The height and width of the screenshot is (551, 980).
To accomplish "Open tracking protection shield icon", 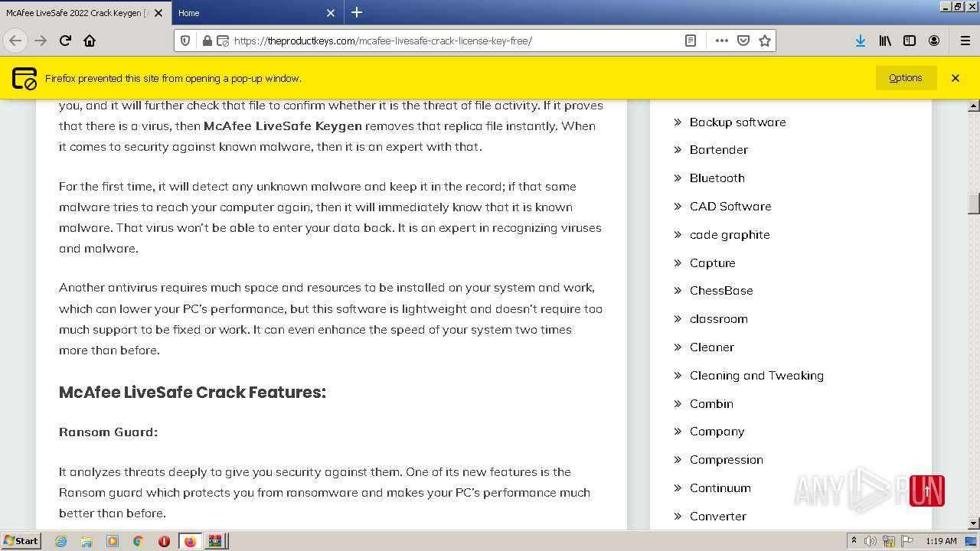I will click(x=185, y=41).
